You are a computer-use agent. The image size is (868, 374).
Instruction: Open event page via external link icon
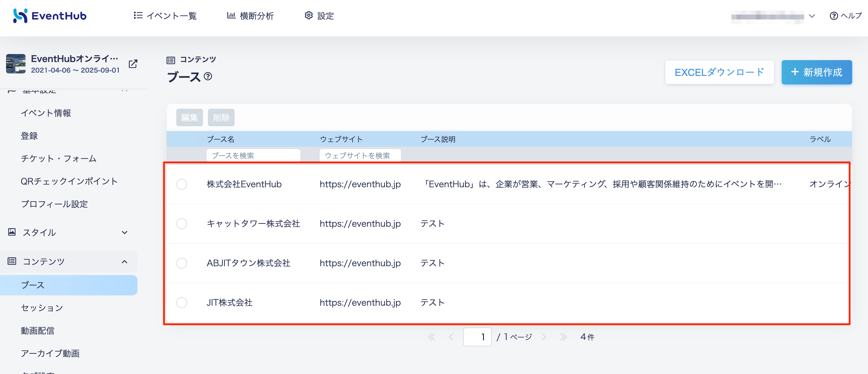[133, 64]
